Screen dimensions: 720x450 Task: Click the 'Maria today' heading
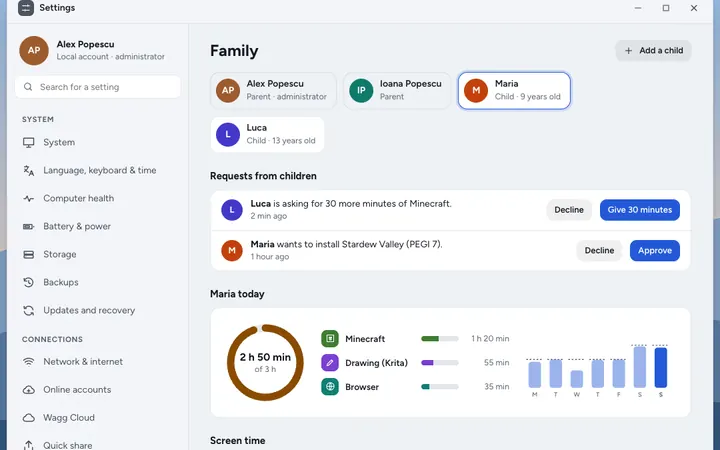click(237, 294)
